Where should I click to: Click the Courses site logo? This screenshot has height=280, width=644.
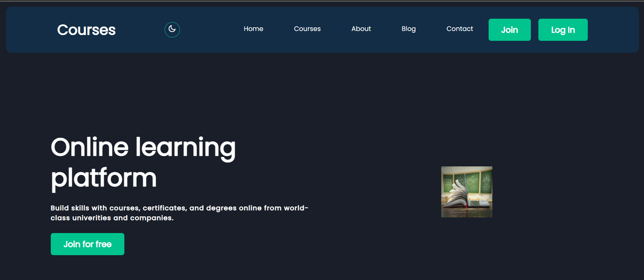click(86, 30)
